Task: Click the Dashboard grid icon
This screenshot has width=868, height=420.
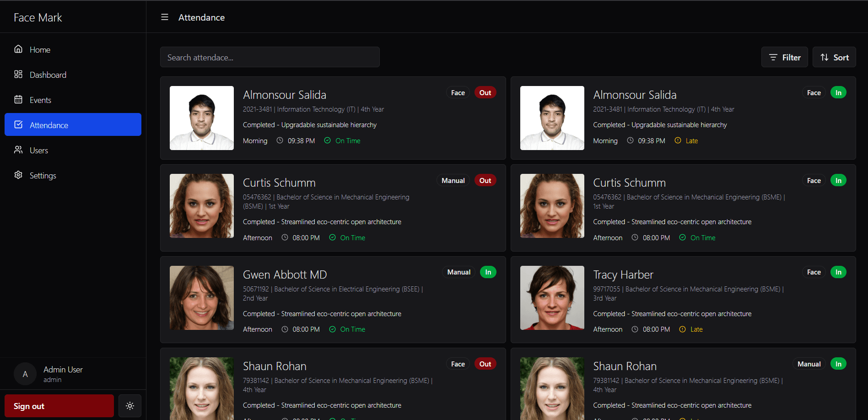Action: [18, 74]
